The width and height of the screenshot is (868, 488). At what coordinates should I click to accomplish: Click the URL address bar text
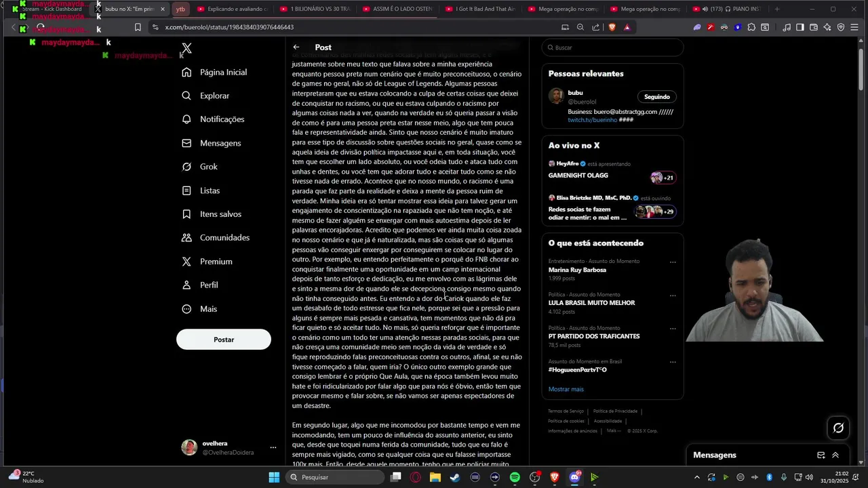(x=229, y=27)
